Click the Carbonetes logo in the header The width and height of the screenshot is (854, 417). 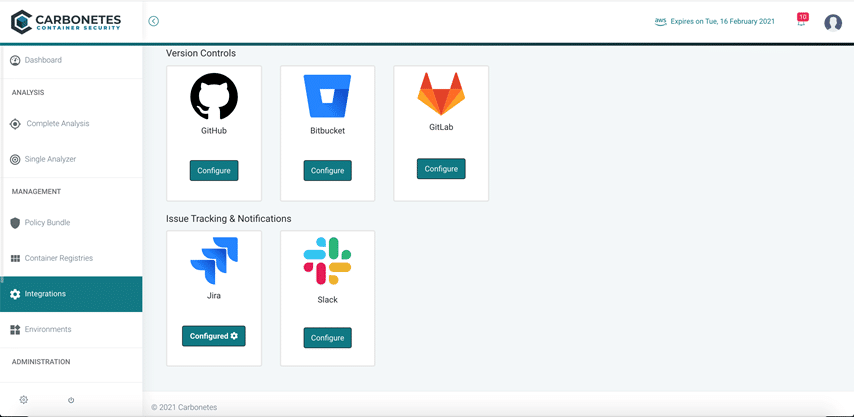[x=66, y=21]
